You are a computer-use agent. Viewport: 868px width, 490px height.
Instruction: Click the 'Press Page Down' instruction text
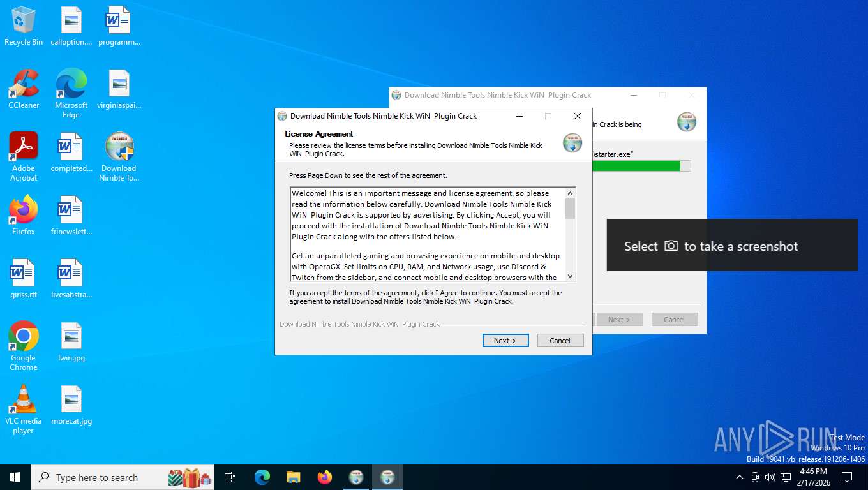coord(368,175)
